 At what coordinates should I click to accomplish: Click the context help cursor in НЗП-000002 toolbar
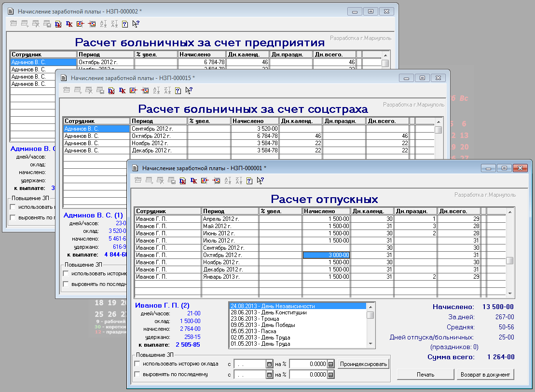click(x=136, y=24)
